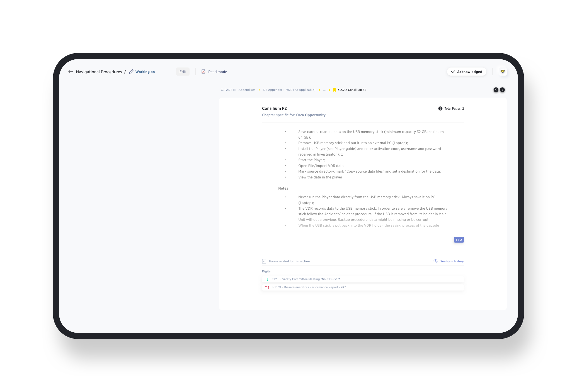This screenshot has width=577, height=392.
Task: Click the info icon beside Total Pages
Action: 440,108
